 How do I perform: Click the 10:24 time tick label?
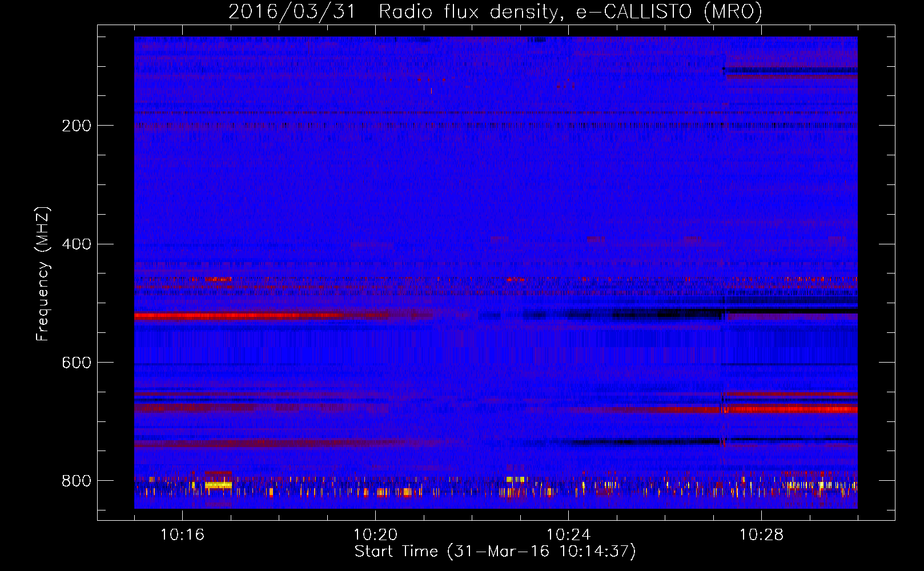(568, 535)
